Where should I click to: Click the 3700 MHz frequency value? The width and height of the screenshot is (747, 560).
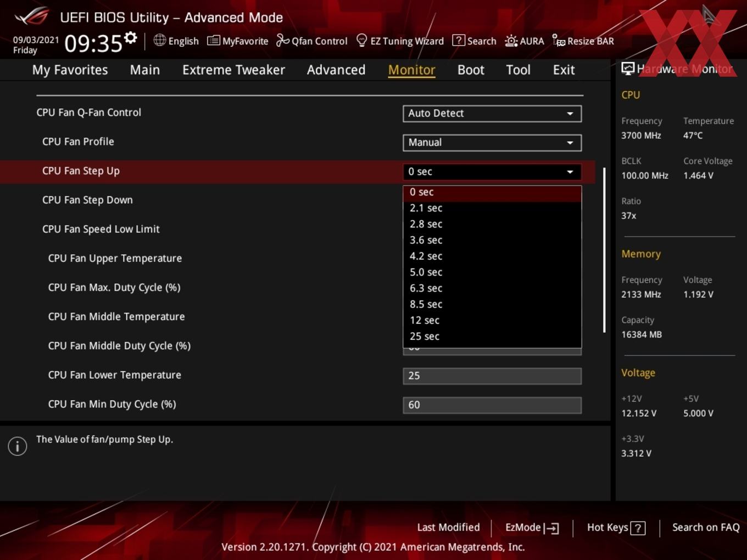[x=641, y=135]
